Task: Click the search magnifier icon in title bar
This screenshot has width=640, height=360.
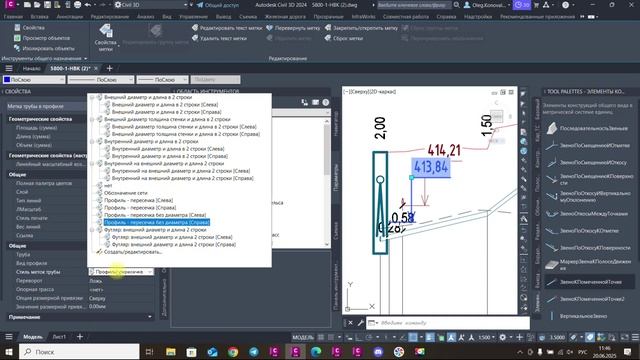Action: tap(456, 5)
